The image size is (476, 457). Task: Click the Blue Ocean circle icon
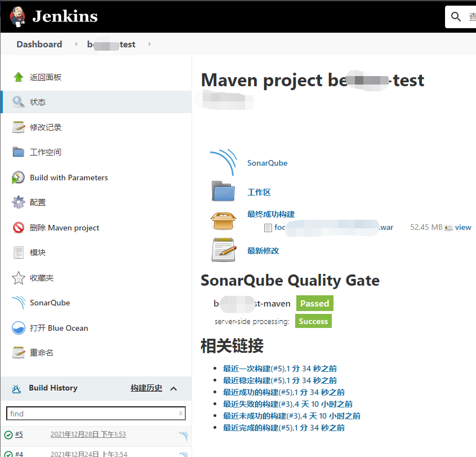pyautogui.click(x=19, y=328)
